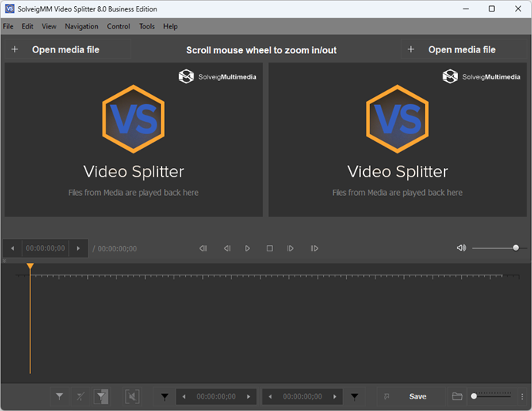The width and height of the screenshot is (532, 411).
Task: Click the stop playback square icon
Action: [x=269, y=248]
